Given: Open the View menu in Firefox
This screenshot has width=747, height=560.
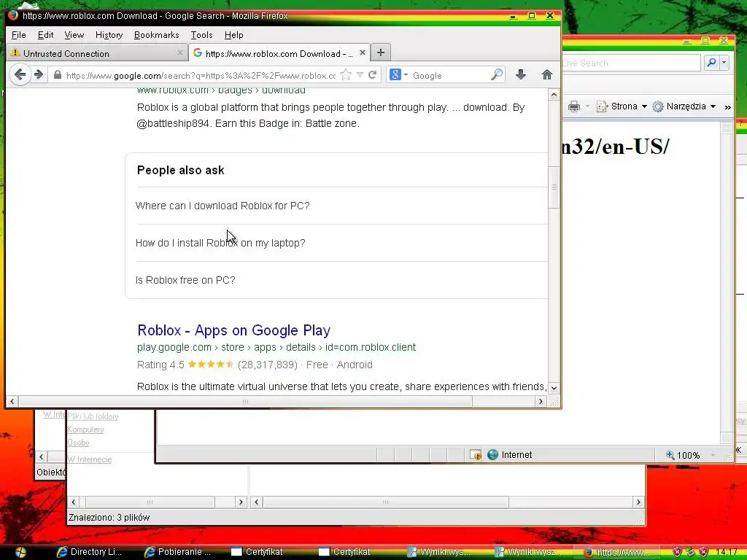Looking at the screenshot, I should (74, 35).
